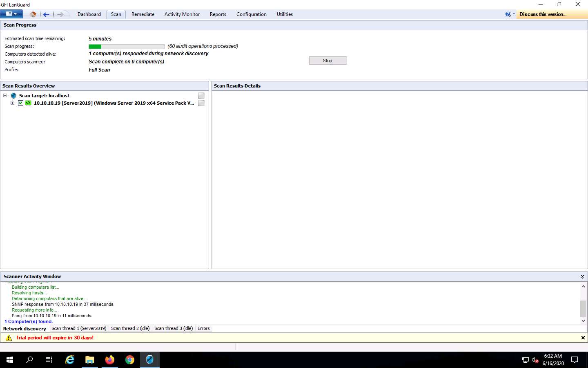Navigate forward with the grey arrow
This screenshot has height=368, width=588.
pyautogui.click(x=60, y=14)
